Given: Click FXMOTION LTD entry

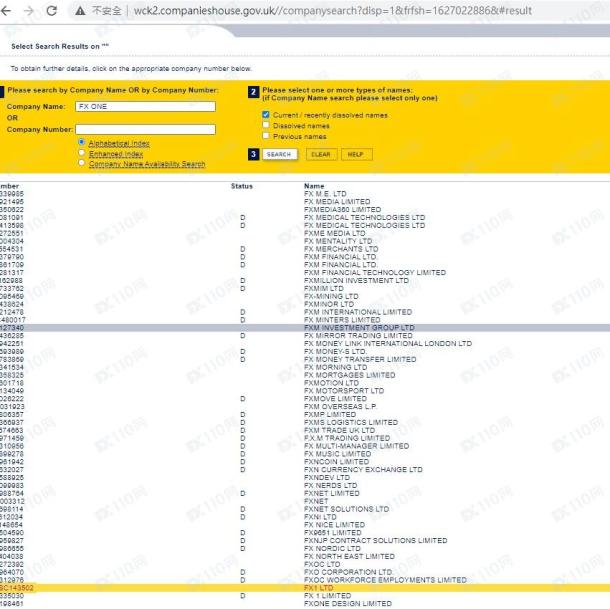Looking at the screenshot, I should click(331, 383).
